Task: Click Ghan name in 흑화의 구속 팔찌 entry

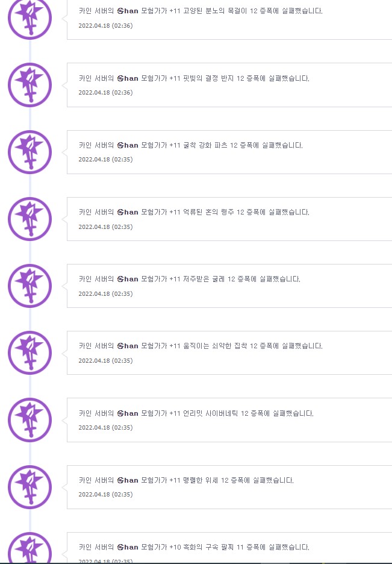Action: tap(128, 547)
